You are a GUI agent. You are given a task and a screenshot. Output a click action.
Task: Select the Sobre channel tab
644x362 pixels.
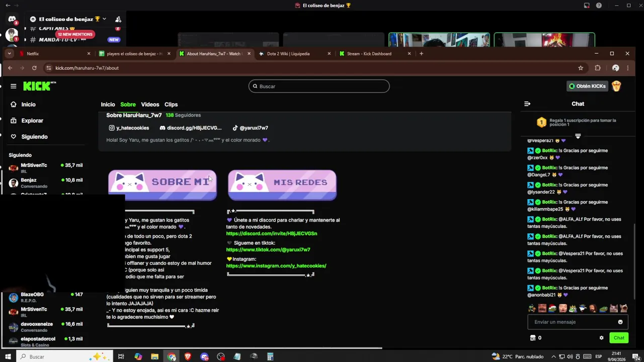click(128, 105)
